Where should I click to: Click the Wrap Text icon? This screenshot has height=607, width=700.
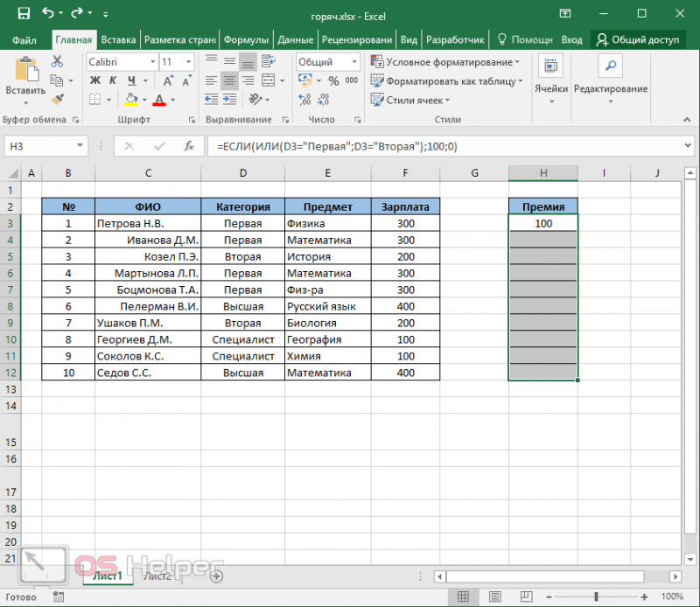269,61
